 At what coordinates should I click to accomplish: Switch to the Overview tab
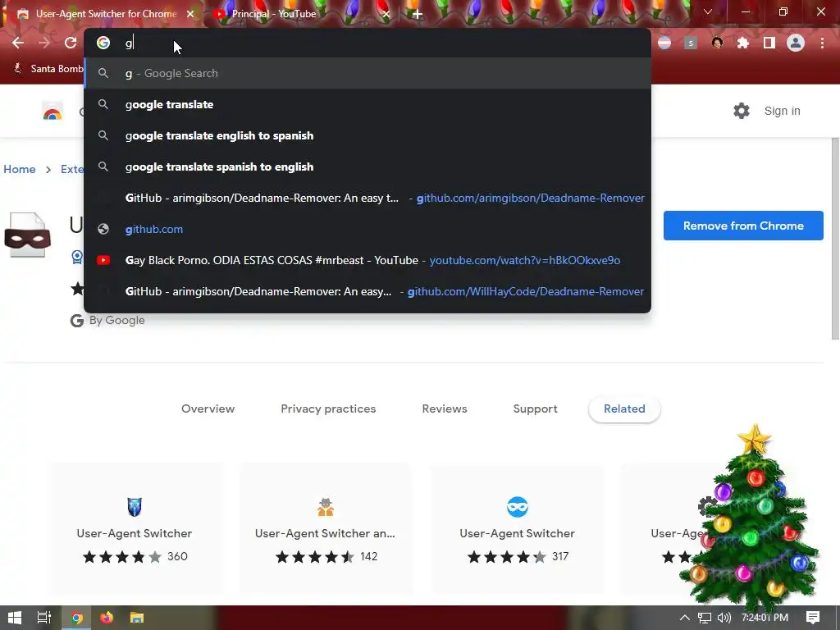[x=208, y=409]
